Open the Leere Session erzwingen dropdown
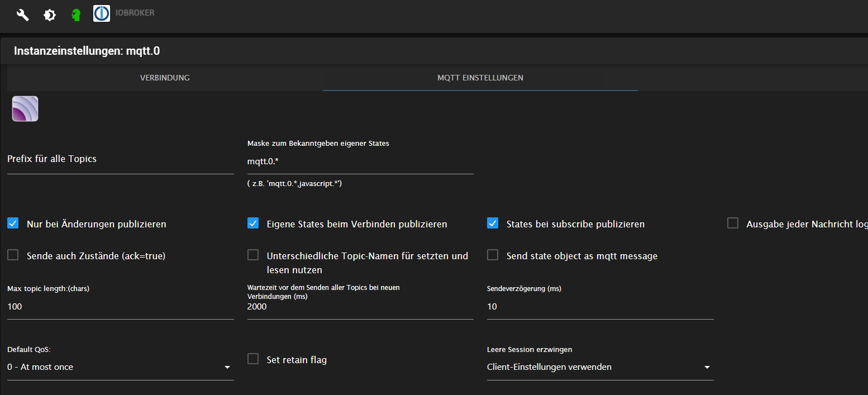 point(600,367)
